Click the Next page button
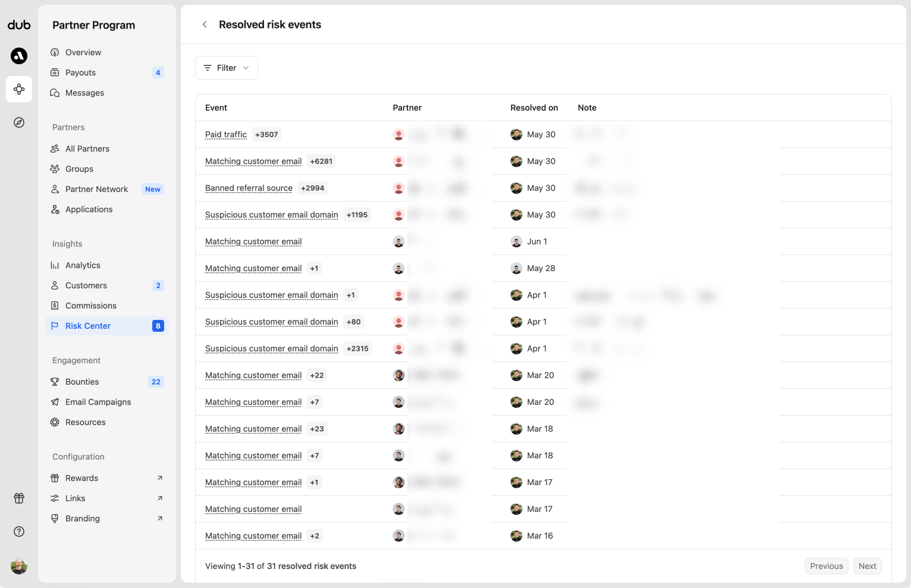This screenshot has height=588, width=911. [868, 566]
